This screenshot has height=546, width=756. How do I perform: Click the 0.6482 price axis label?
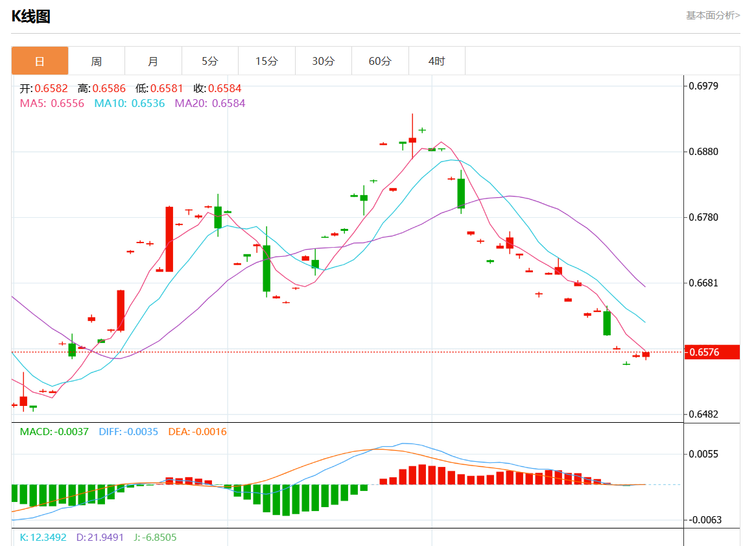click(x=703, y=414)
